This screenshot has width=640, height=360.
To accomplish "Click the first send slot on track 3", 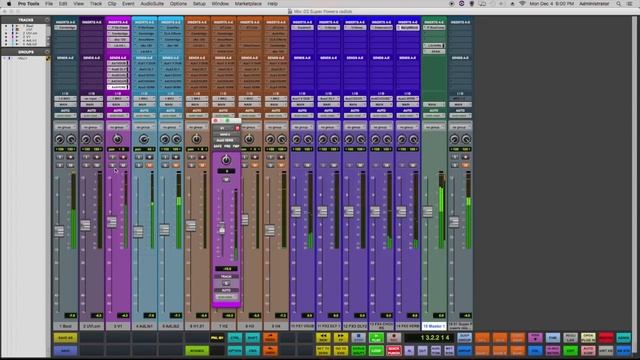I will point(118,63).
